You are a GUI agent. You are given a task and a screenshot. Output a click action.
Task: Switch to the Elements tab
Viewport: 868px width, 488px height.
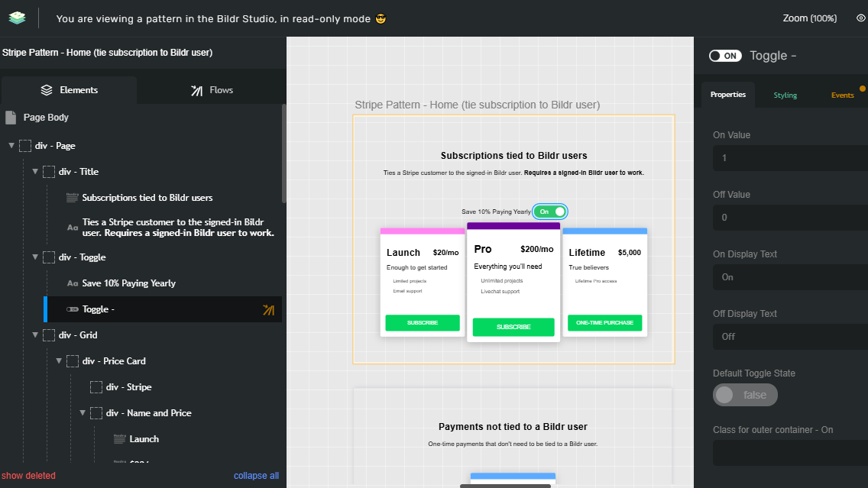coord(70,90)
